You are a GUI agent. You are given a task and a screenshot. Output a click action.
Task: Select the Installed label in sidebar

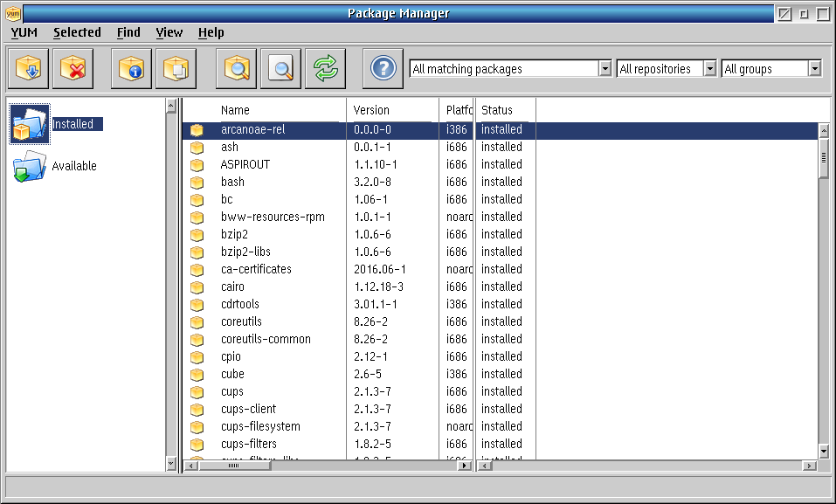(73, 124)
